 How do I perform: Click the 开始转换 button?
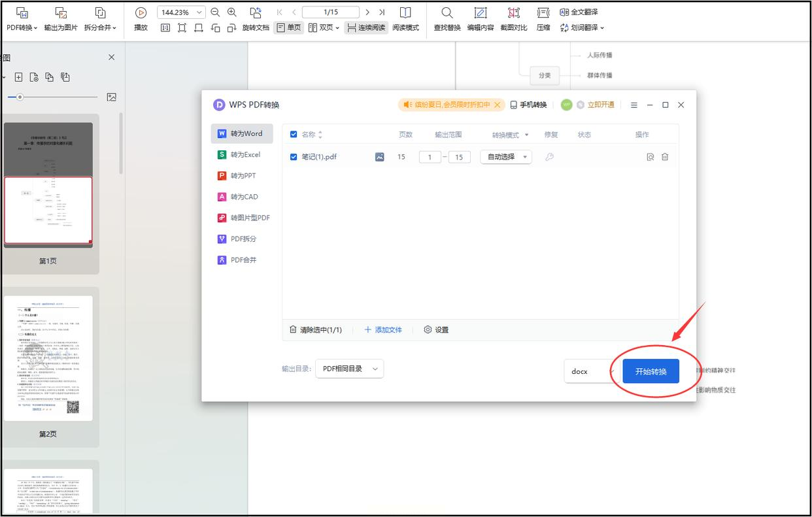[651, 371]
